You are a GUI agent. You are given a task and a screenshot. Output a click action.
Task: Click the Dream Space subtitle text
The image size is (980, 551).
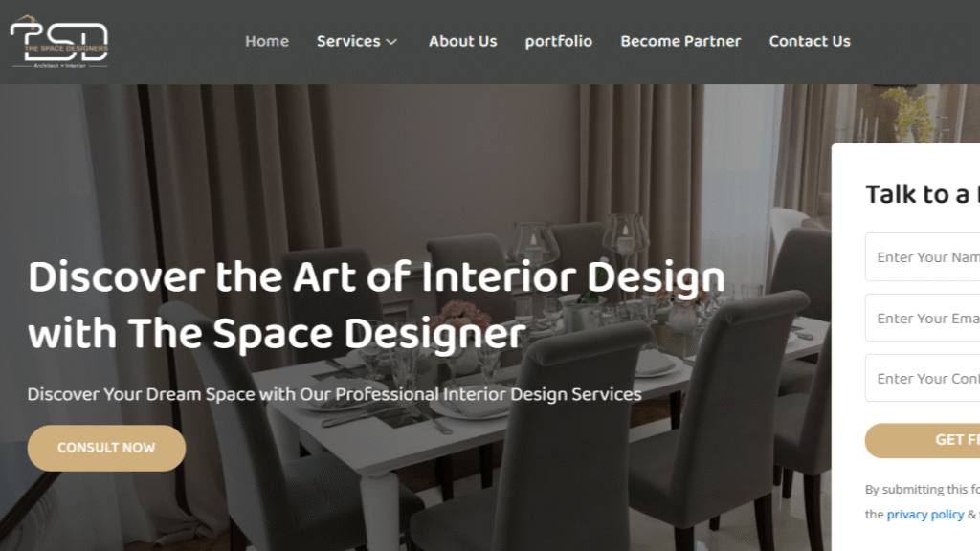334,394
